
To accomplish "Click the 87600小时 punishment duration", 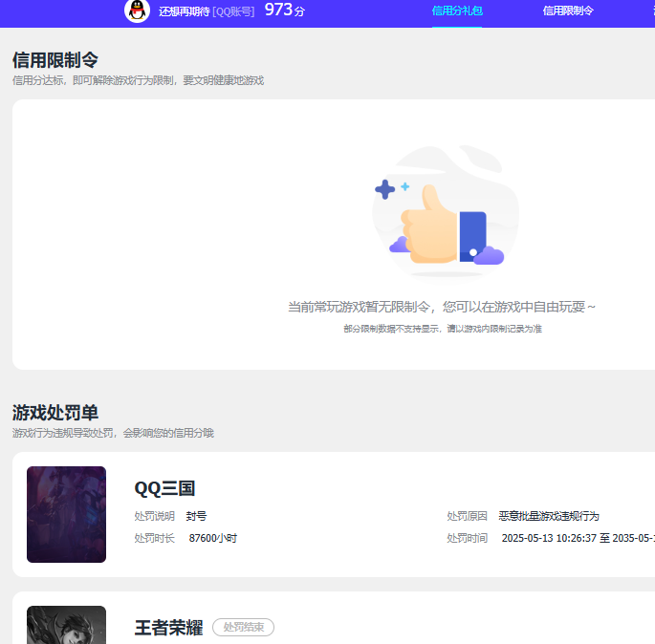I will (x=212, y=538).
